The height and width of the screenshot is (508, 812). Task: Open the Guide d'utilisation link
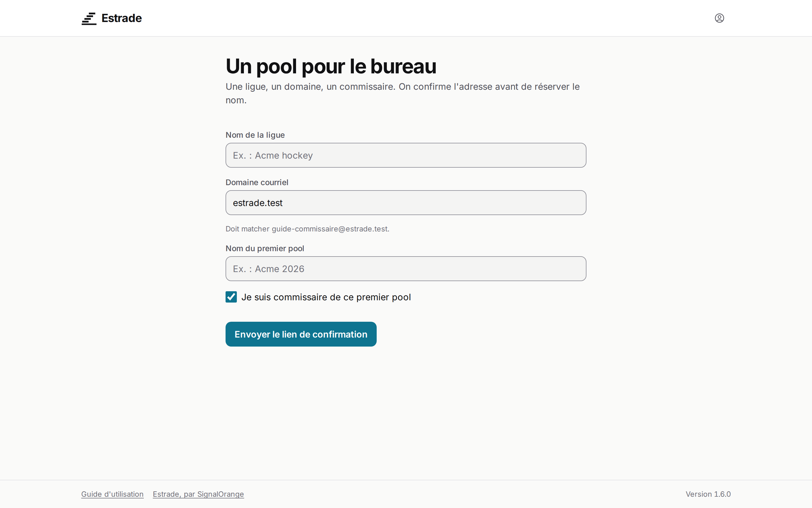click(x=112, y=494)
